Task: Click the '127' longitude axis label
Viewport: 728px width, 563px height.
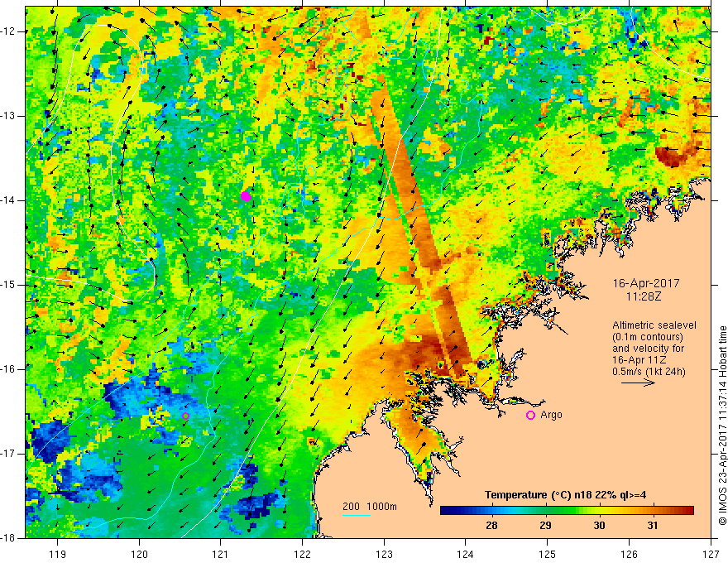Action: click(x=711, y=554)
